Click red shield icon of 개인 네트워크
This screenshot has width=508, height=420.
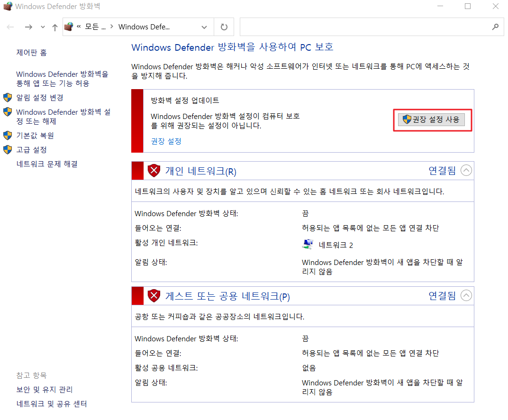154,171
